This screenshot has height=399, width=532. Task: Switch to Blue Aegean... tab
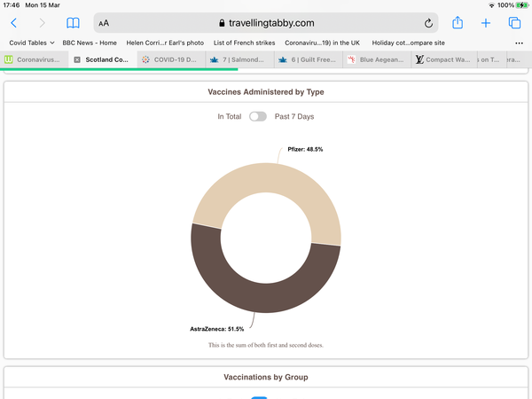pyautogui.click(x=377, y=59)
